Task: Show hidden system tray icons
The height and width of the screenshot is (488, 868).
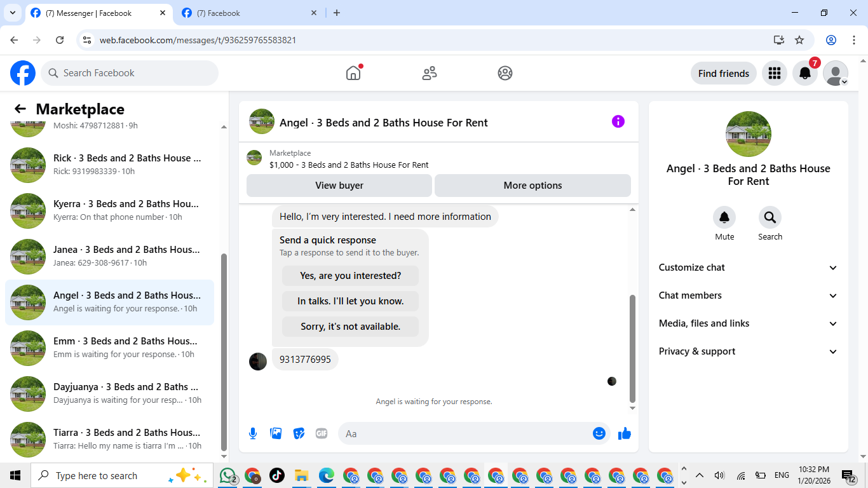Action: pos(700,475)
